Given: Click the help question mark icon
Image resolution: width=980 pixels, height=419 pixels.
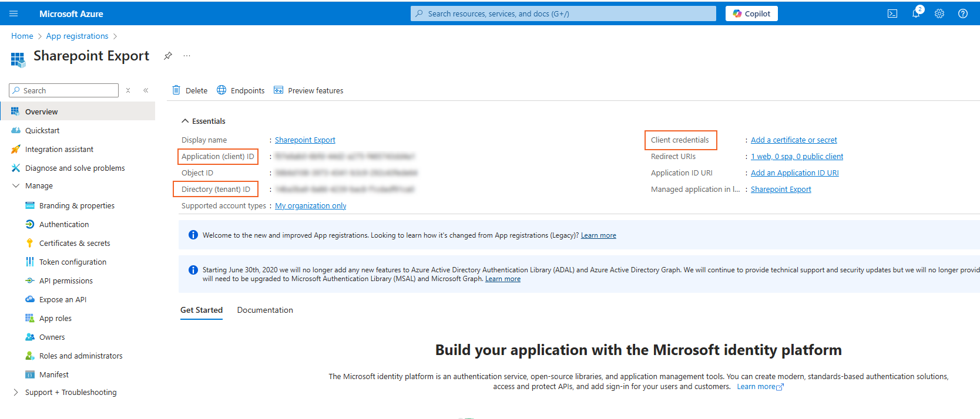Looking at the screenshot, I should tap(962, 13).
